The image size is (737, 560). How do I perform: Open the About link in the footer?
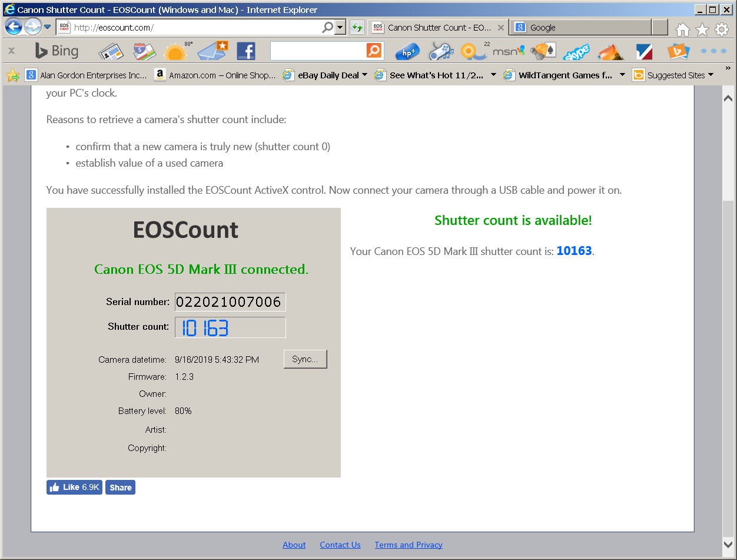coord(294,545)
